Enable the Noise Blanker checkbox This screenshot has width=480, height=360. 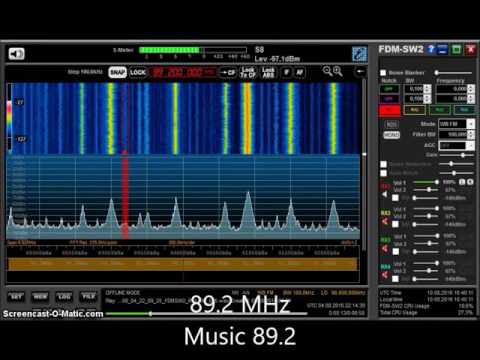[383, 73]
